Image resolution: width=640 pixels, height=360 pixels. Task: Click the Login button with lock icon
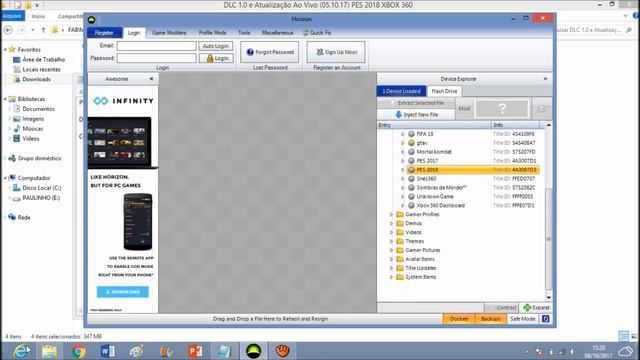tap(216, 58)
